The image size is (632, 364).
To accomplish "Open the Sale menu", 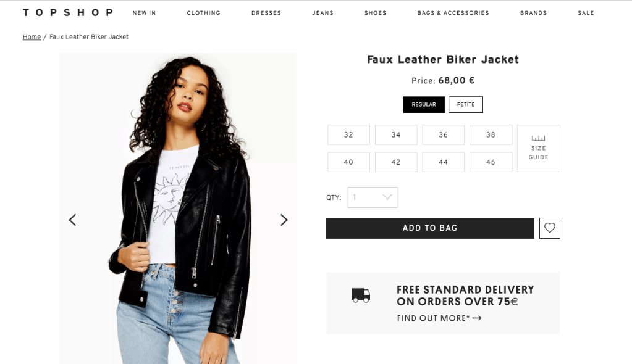I will pos(586,13).
